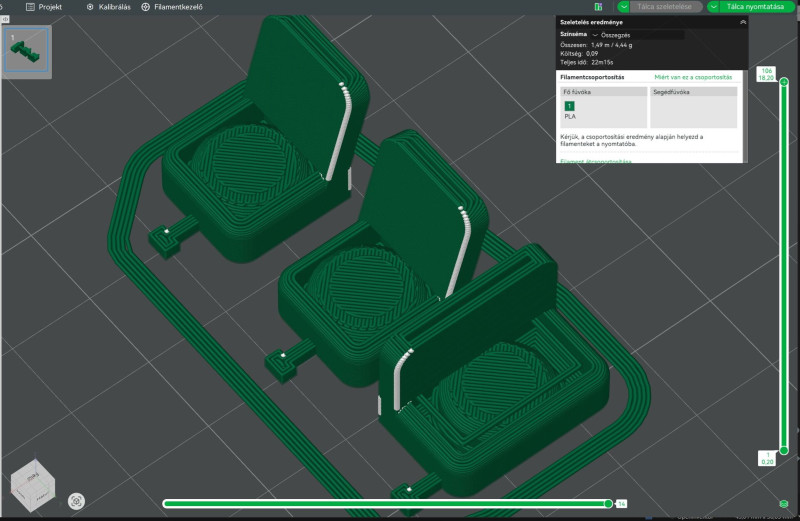Open the Tálca szeletelése dropdown arrow
Viewport: 800px width, 521px height.
coord(624,7)
